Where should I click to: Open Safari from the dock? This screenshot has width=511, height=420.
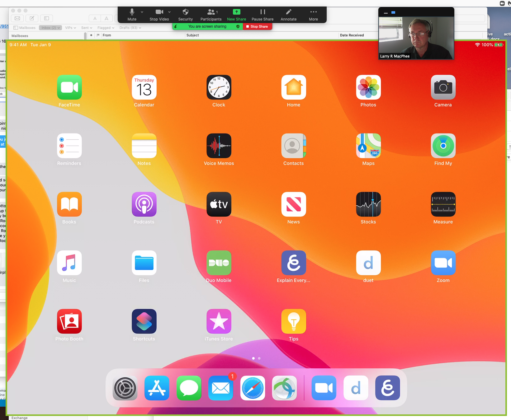[x=253, y=388]
